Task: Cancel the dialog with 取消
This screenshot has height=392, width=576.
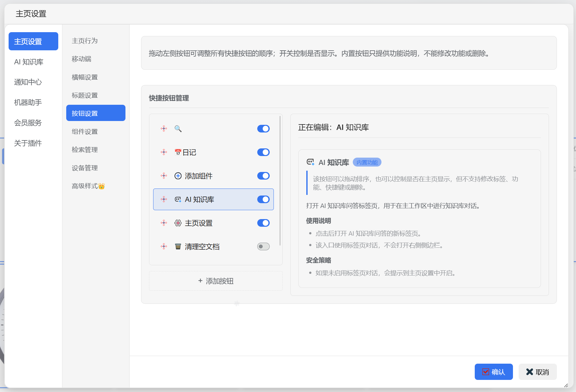Action: click(x=537, y=372)
